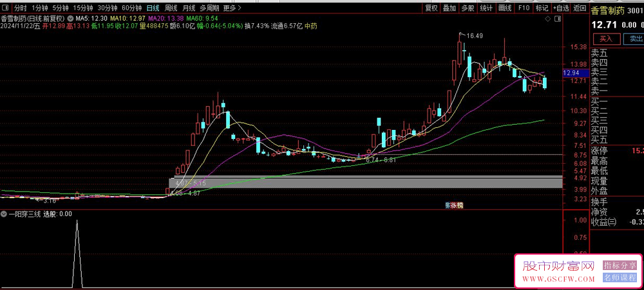Click the 收益(三) earnings row
The image size is (644, 290).
tap(617, 222)
